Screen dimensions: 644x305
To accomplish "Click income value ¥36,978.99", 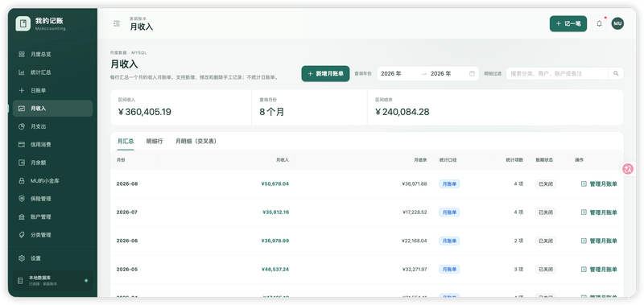I will pyautogui.click(x=275, y=241).
